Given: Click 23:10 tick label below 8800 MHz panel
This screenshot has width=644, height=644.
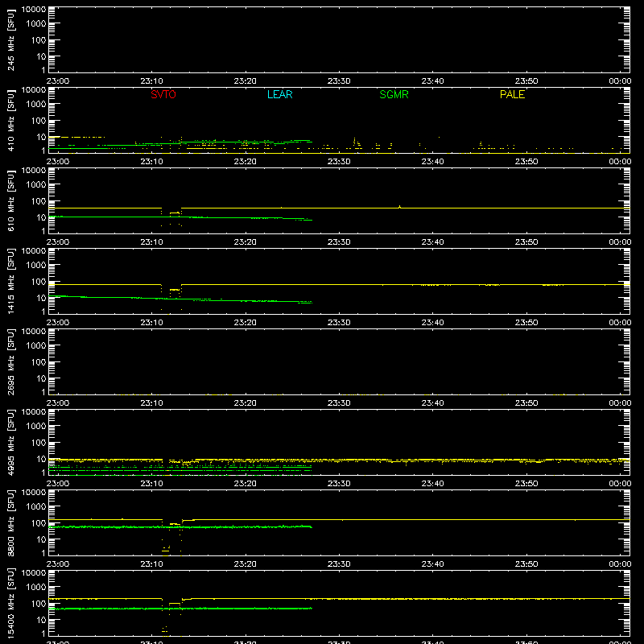Looking at the screenshot, I should (x=151, y=564).
